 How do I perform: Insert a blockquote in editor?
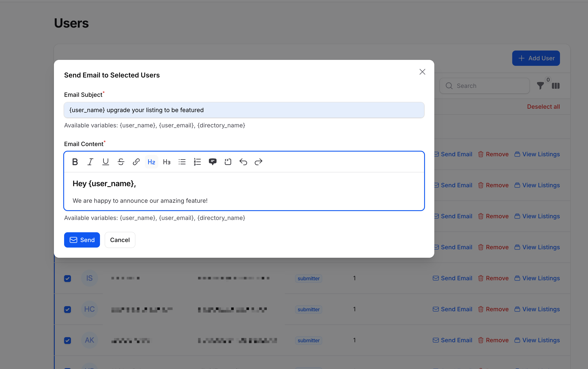tap(212, 162)
